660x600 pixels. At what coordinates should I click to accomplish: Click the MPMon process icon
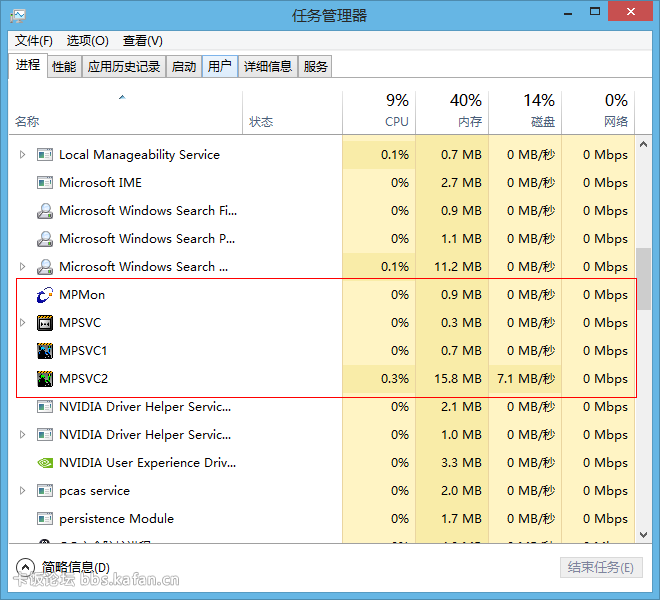(x=44, y=295)
